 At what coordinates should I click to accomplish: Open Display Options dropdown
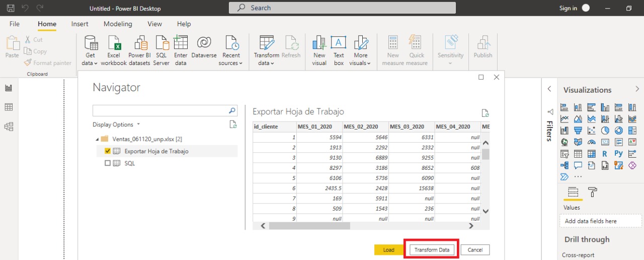tap(116, 124)
